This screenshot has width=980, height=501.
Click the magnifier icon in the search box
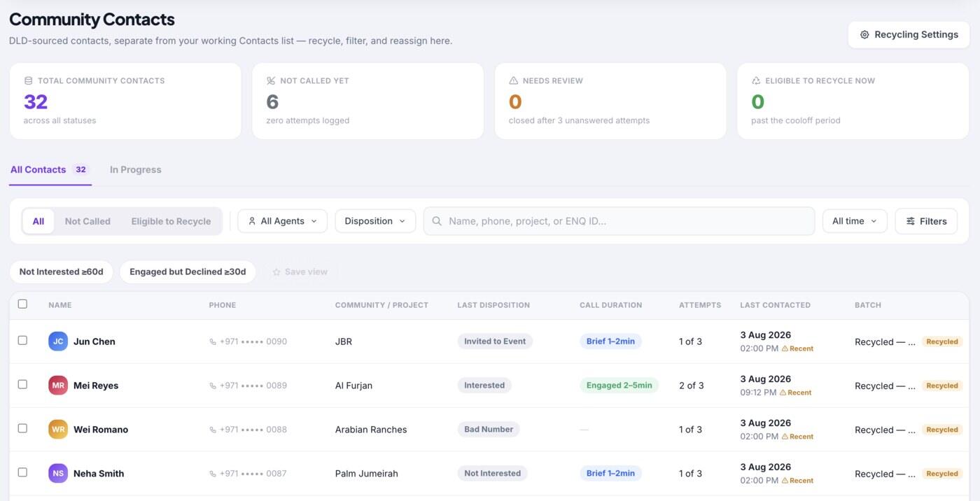[437, 221]
